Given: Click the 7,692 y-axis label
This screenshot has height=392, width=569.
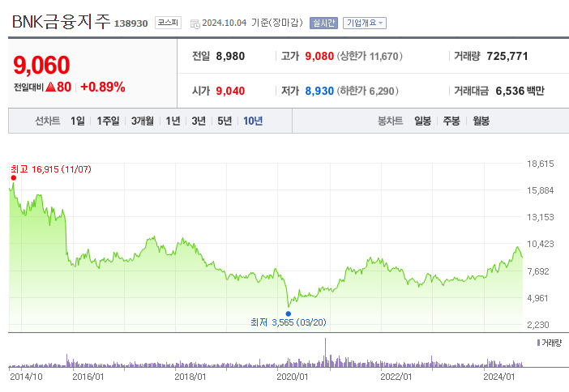Looking at the screenshot, I should pyautogui.click(x=537, y=271).
